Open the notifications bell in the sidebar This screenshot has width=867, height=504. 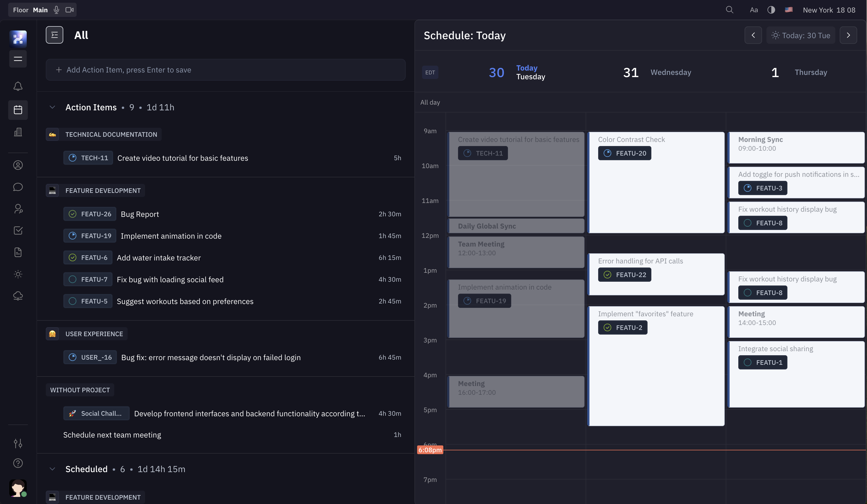point(18,86)
